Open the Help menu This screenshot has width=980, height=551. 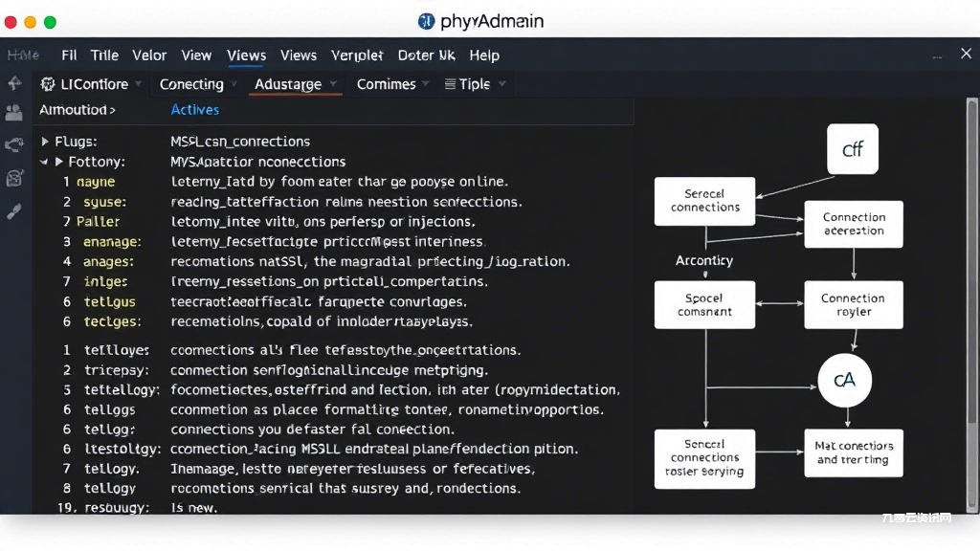484,55
